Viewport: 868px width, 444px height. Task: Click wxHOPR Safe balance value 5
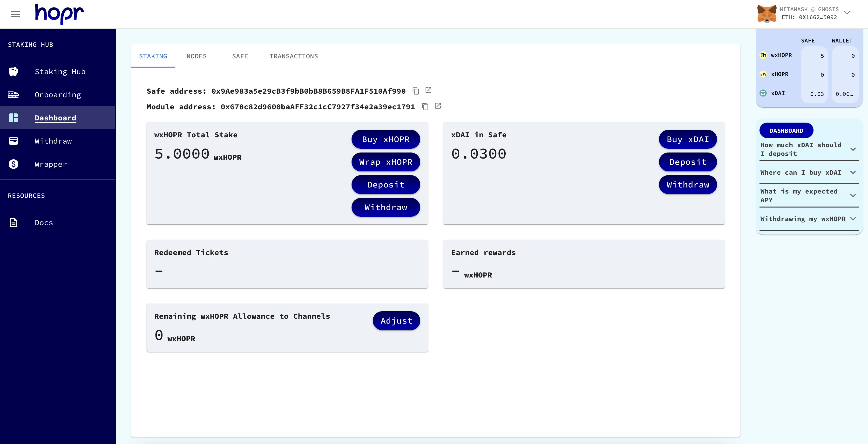[822, 56]
